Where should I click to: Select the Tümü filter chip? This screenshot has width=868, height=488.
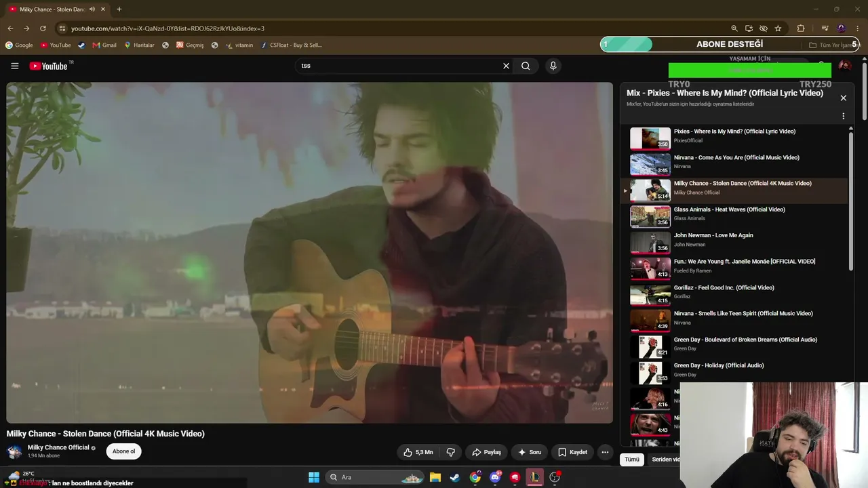632,460
